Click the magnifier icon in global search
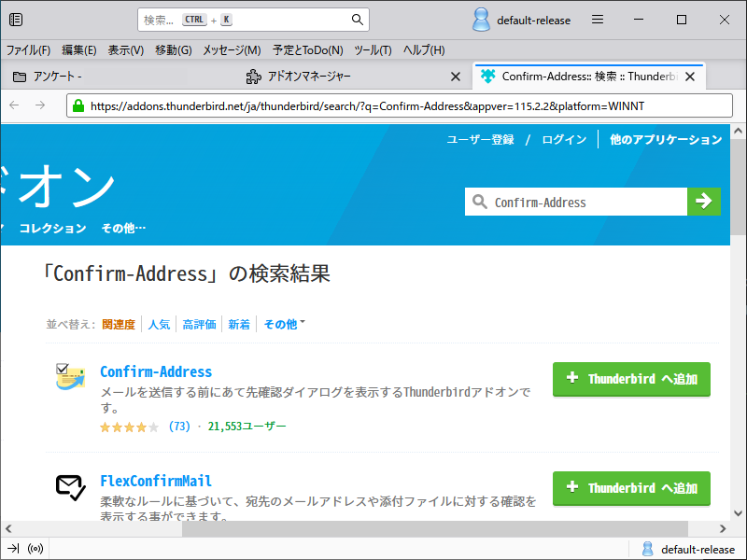Screen dimensions: 747x560 (358, 20)
